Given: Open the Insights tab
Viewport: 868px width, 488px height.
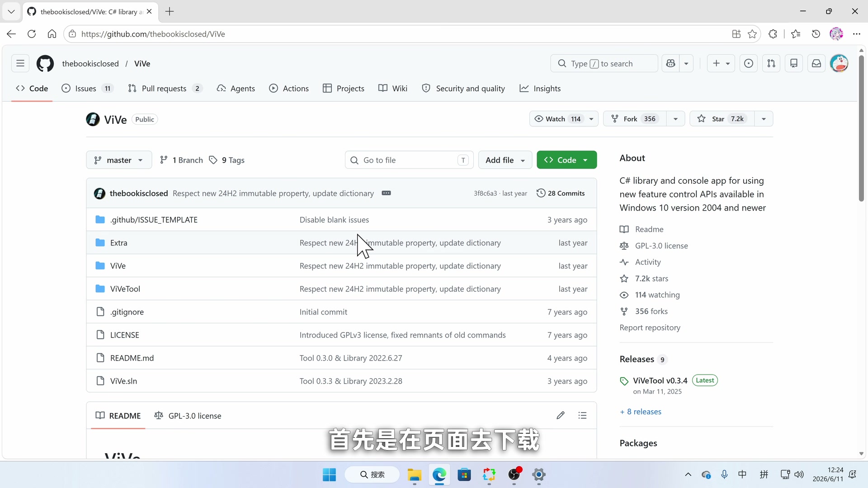Looking at the screenshot, I should click(540, 89).
